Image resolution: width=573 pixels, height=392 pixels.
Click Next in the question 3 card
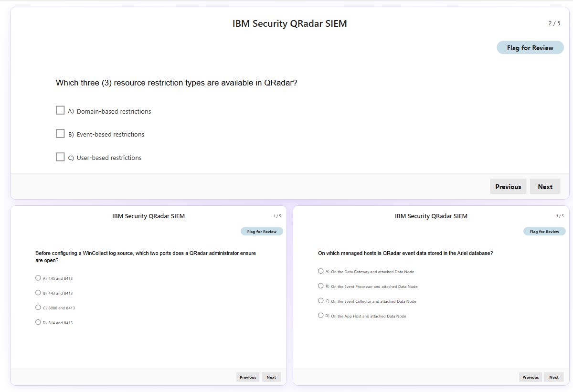554,377
